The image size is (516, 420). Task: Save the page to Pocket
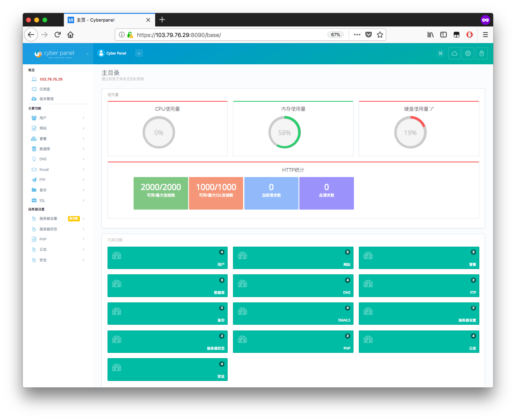pyautogui.click(x=369, y=35)
